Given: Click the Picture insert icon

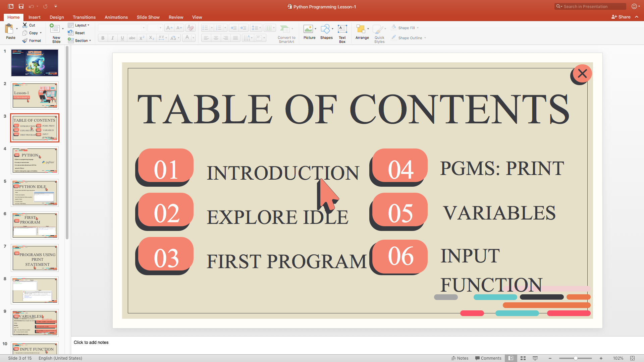Looking at the screenshot, I should (x=308, y=29).
